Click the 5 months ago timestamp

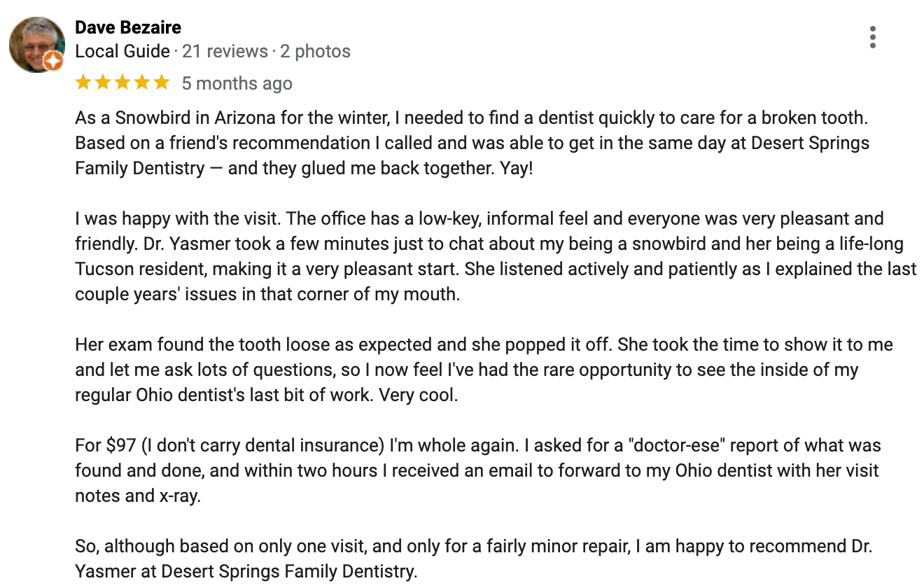[x=237, y=83]
